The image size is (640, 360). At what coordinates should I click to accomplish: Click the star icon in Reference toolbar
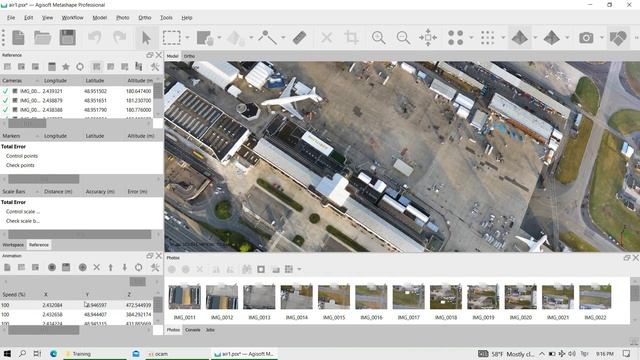click(66, 67)
